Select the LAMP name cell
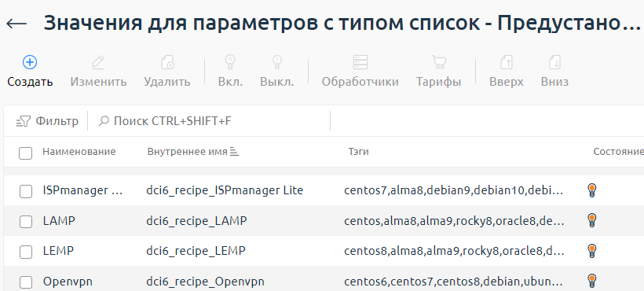The image size is (644, 291). 59,221
